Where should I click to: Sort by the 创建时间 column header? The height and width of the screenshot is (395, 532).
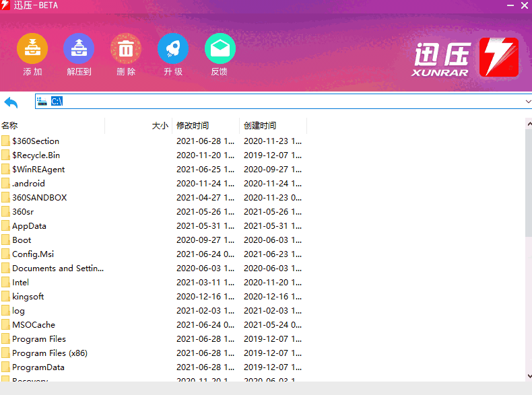pos(260,126)
